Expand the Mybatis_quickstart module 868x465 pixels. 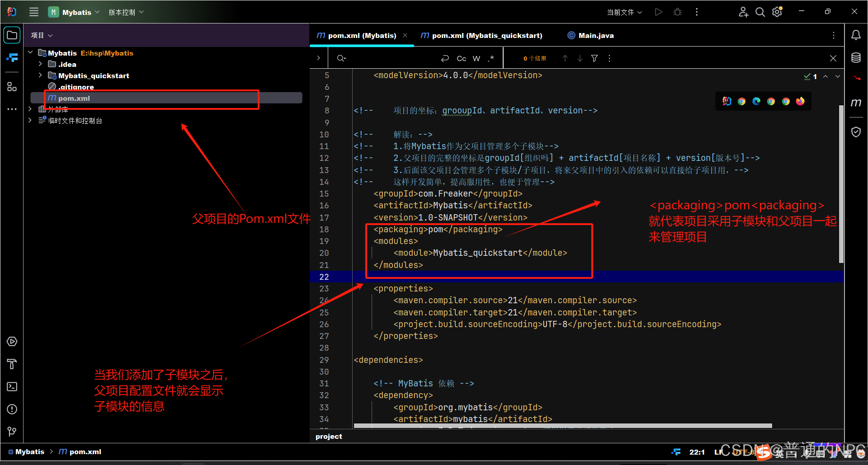pos(40,75)
